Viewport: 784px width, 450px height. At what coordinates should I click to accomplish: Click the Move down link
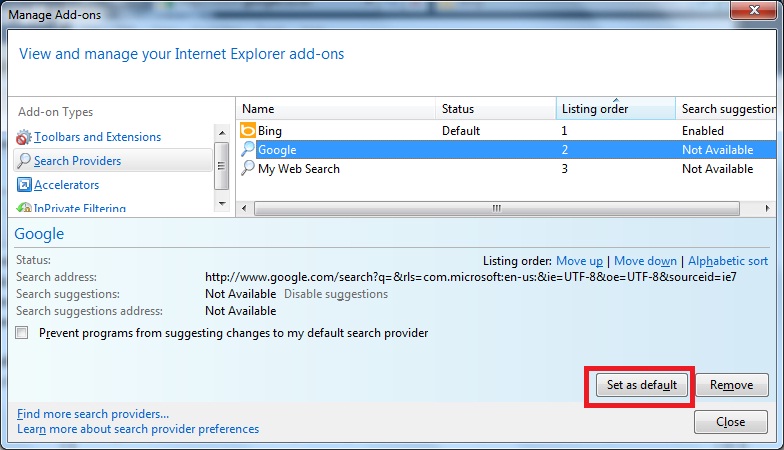pyautogui.click(x=645, y=261)
